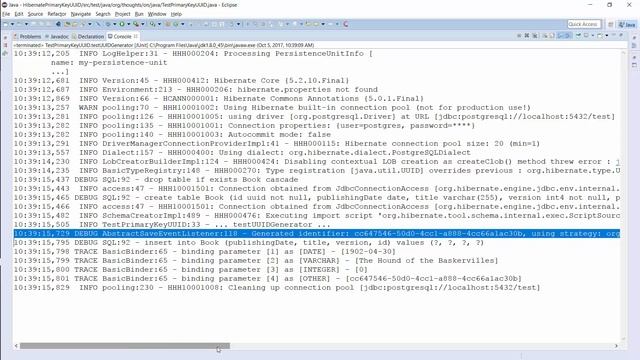Open the Forward history dropdown arrow
The width and height of the screenshot is (640, 360).
[337, 24]
